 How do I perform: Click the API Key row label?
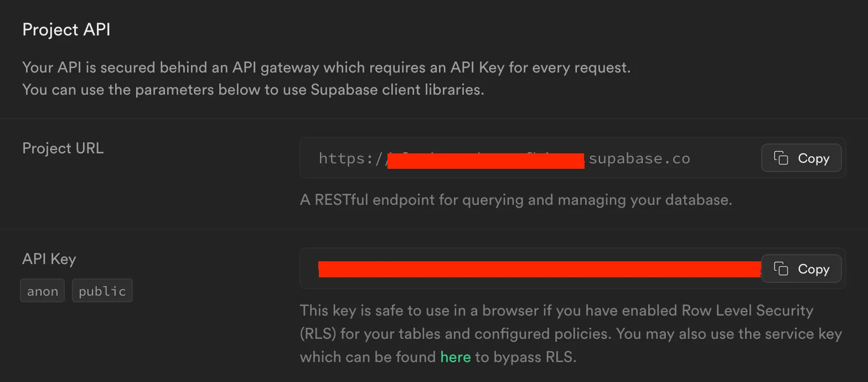[x=49, y=259]
